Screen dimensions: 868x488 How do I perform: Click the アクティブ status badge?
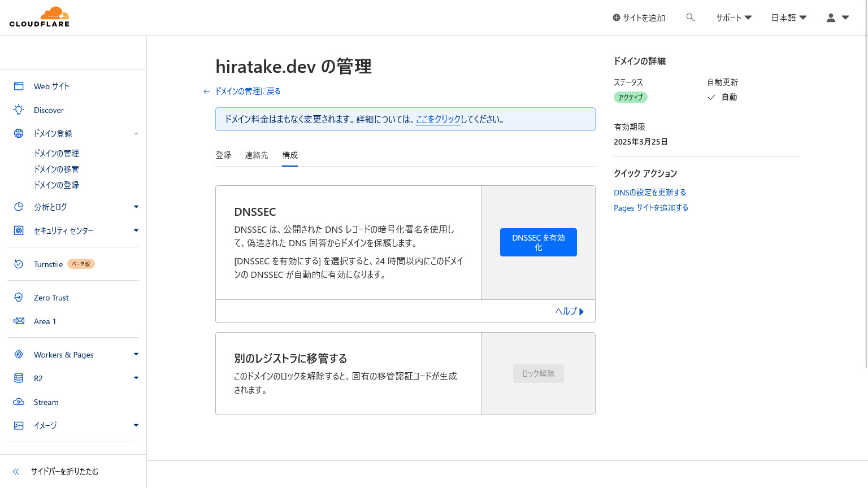pos(631,97)
